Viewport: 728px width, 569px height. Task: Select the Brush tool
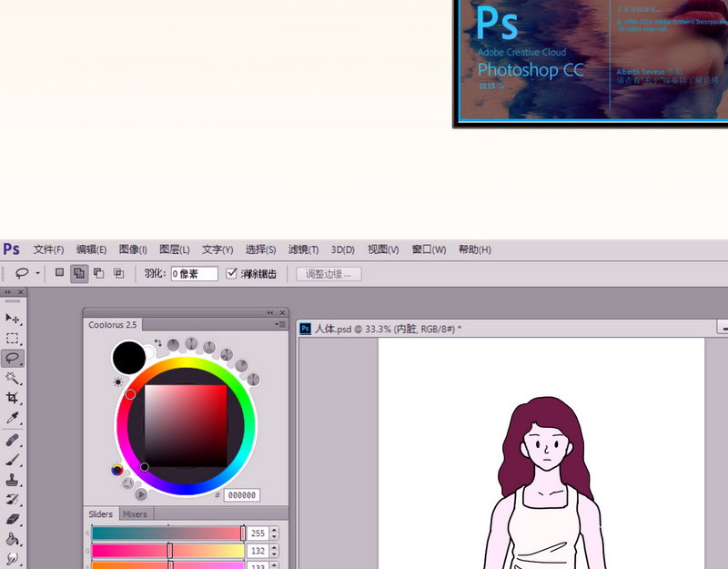click(13, 460)
